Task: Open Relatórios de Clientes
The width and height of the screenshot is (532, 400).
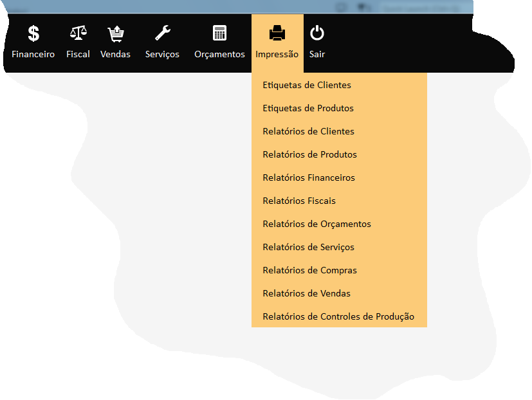Action: pyautogui.click(x=308, y=131)
